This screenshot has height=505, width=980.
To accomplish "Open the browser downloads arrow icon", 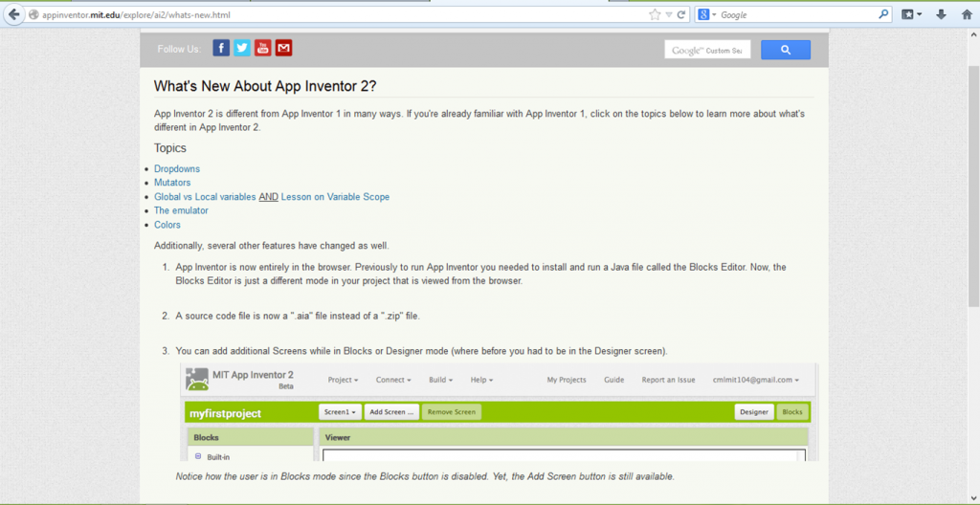I will [942, 14].
